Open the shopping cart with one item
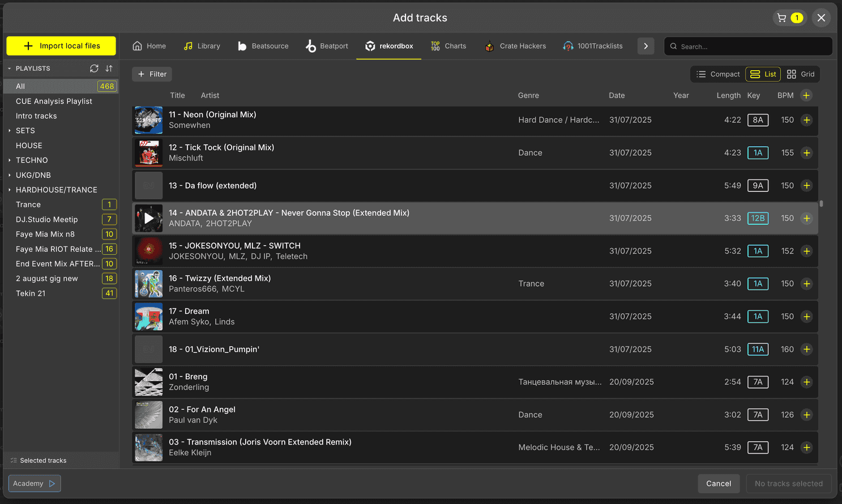842x504 pixels. coord(789,18)
